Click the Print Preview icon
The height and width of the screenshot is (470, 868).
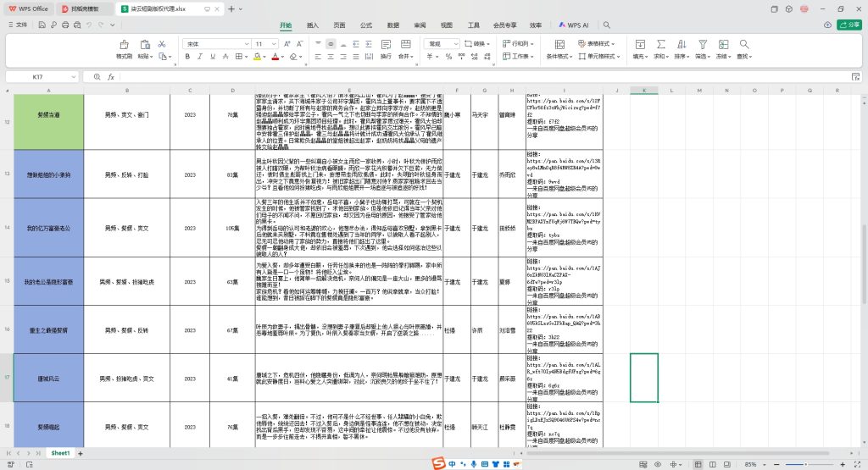[x=77, y=25]
